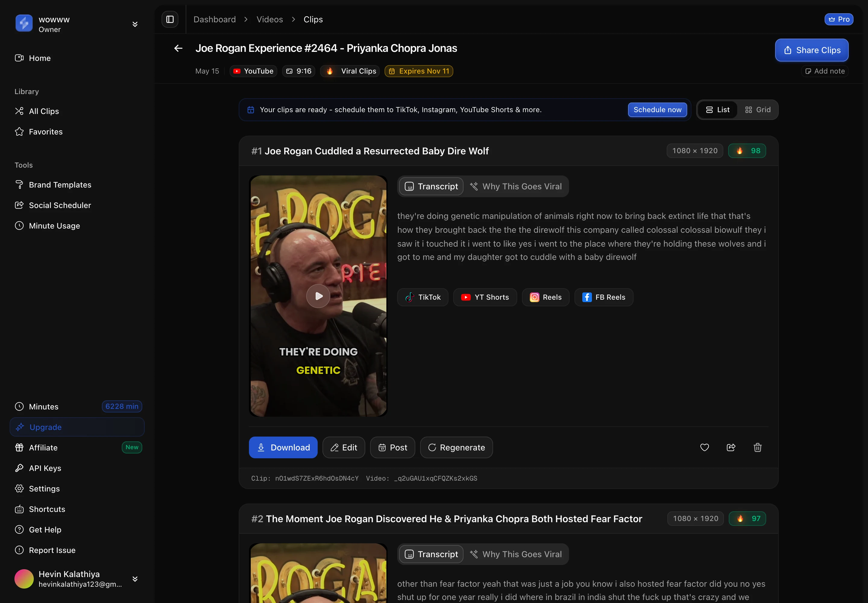Select Why This Goes Viral on clip #1
The image size is (868, 603).
tap(516, 186)
